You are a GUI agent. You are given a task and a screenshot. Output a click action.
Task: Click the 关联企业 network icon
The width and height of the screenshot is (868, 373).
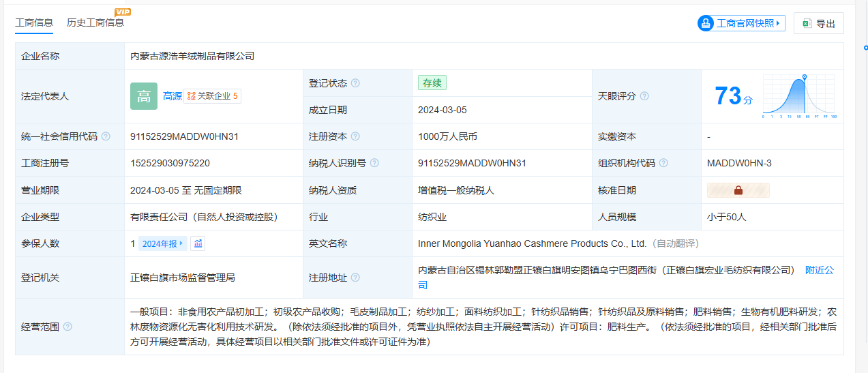pos(192,96)
